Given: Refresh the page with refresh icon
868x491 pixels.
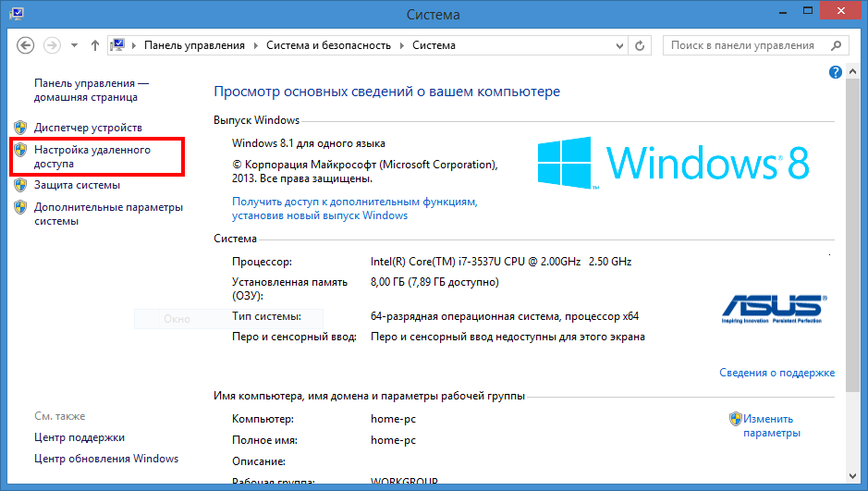Looking at the screenshot, I should (x=640, y=46).
